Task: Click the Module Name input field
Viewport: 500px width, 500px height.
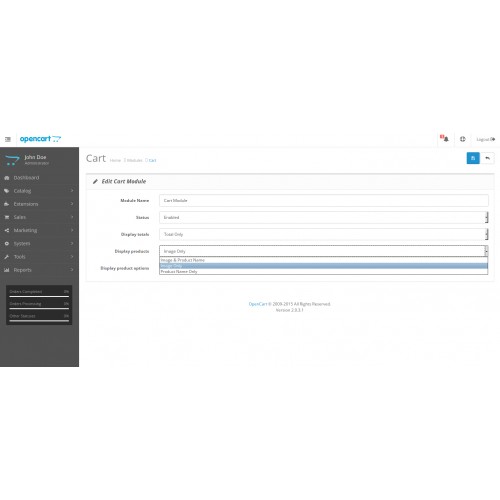Action: pyautogui.click(x=324, y=200)
